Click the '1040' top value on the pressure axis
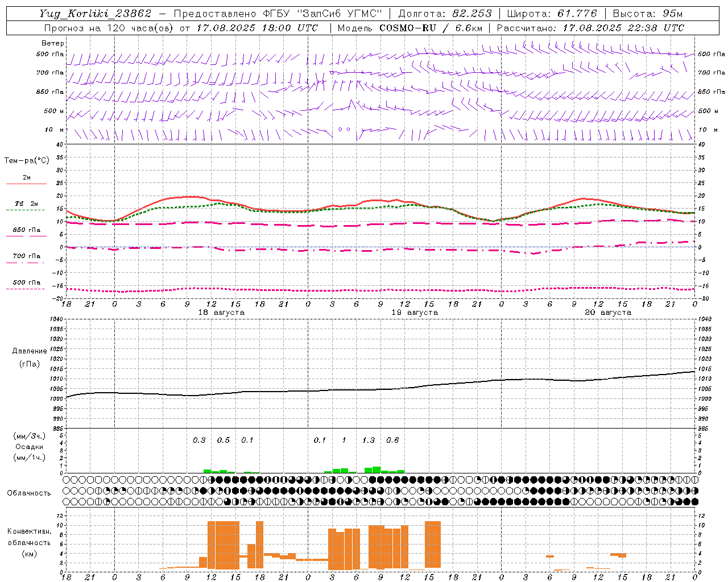Screen dimensions: 728x582 pos(56,319)
